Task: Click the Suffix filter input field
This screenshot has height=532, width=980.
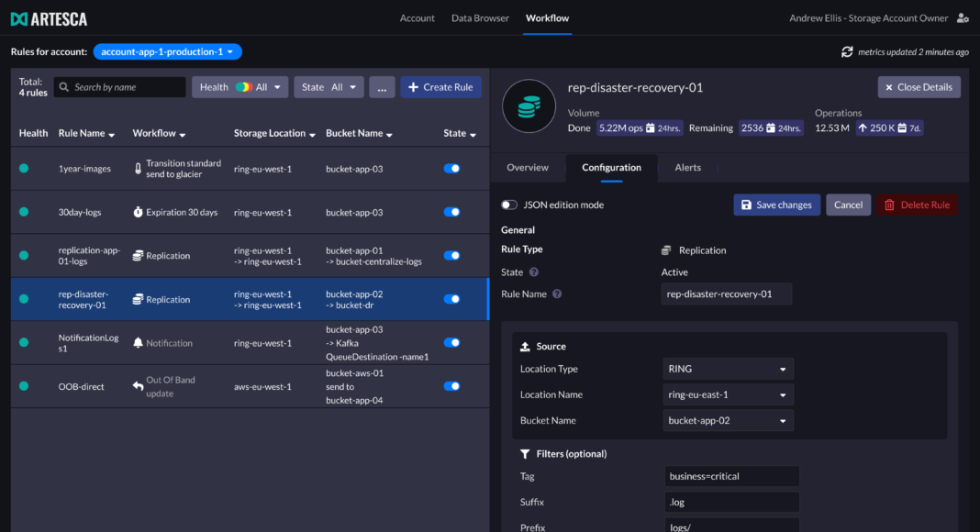Action: (732, 502)
